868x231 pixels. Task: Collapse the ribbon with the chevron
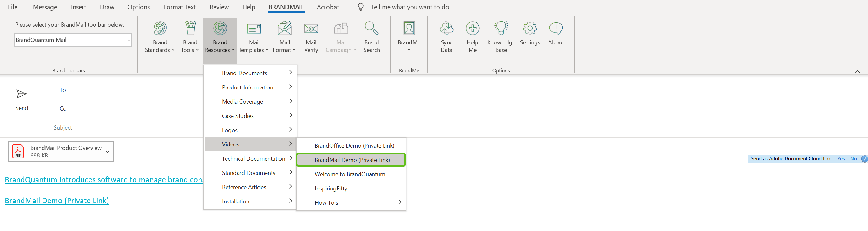[858, 71]
